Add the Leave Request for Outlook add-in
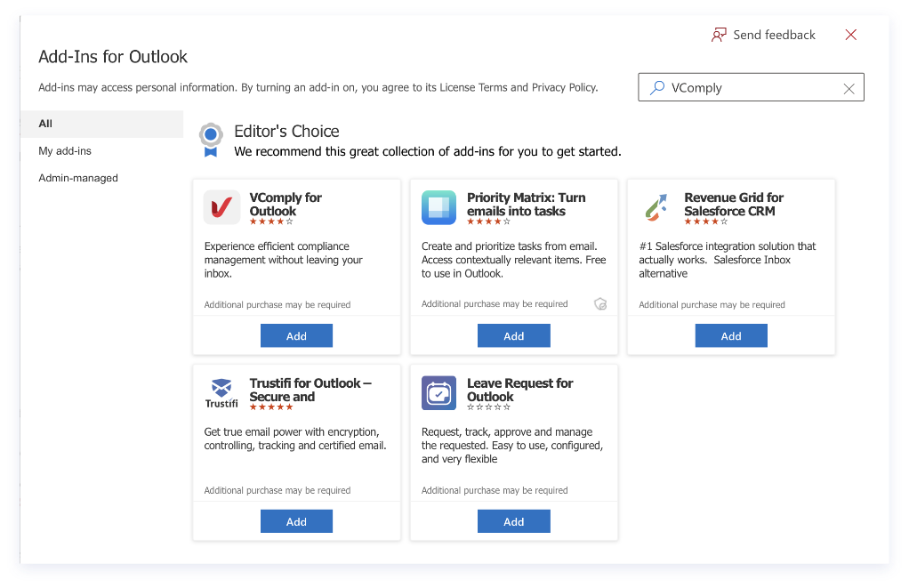The width and height of the screenshot is (909, 588). click(x=513, y=521)
